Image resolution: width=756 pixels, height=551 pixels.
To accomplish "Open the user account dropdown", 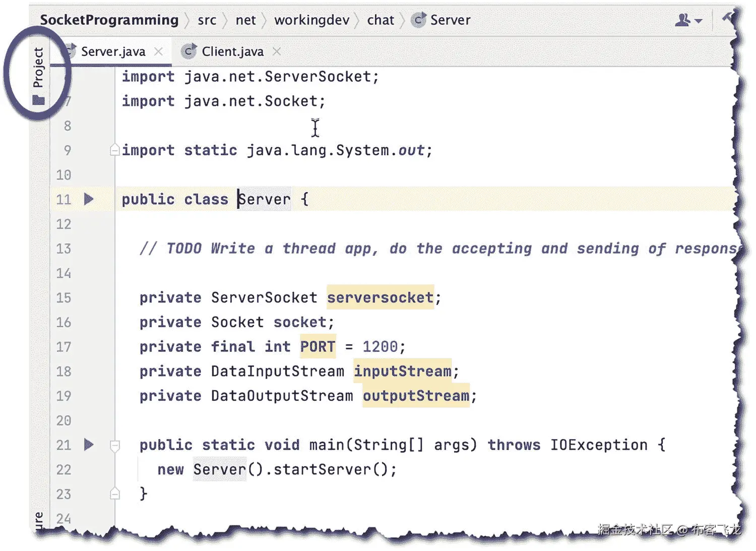I will point(688,20).
